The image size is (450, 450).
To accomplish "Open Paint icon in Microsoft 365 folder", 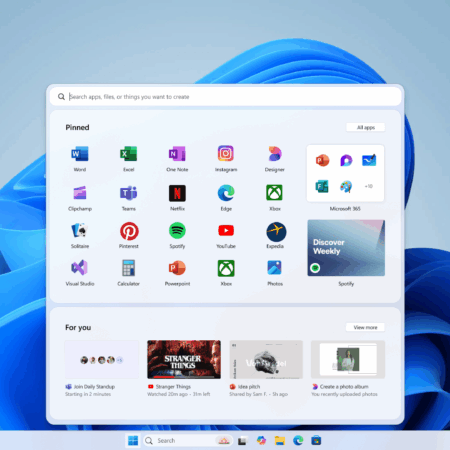I will [x=346, y=187].
